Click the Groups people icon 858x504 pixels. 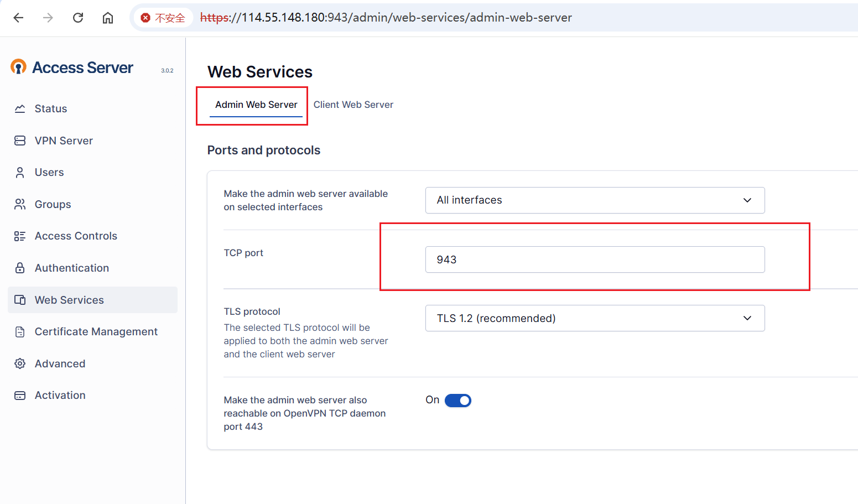20,204
